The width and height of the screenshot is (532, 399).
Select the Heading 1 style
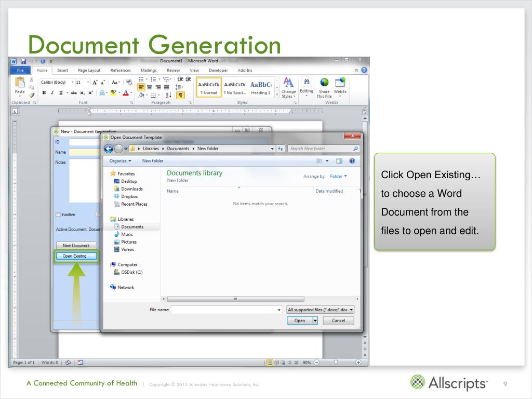click(x=261, y=87)
